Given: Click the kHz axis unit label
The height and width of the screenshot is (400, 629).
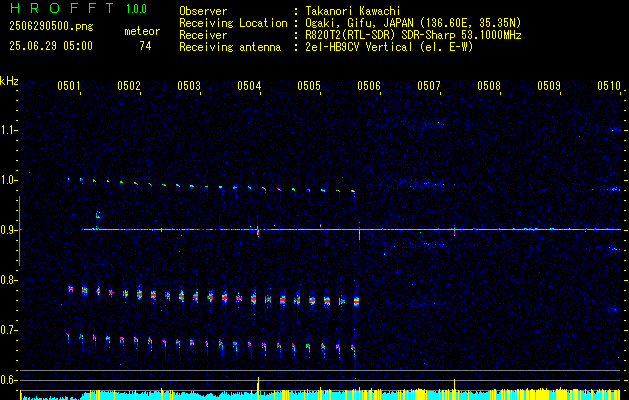Looking at the screenshot, I should pos(9,81).
